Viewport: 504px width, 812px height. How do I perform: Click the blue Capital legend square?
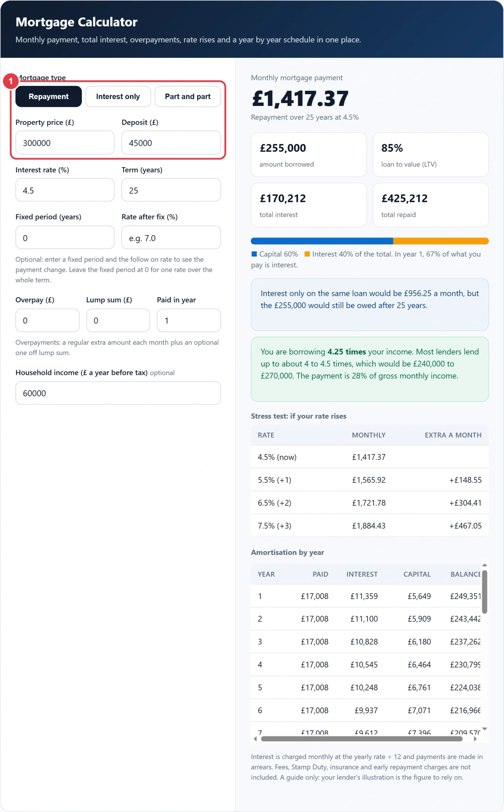pyautogui.click(x=254, y=254)
